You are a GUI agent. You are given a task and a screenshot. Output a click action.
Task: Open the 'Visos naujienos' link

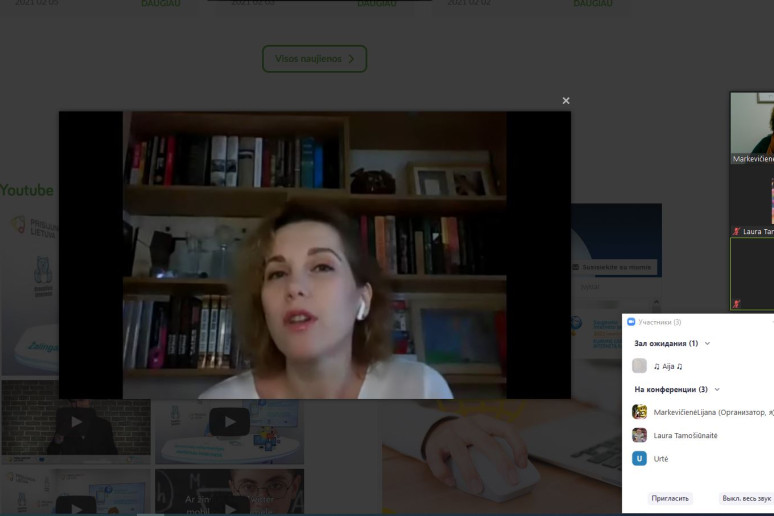pyautogui.click(x=314, y=59)
